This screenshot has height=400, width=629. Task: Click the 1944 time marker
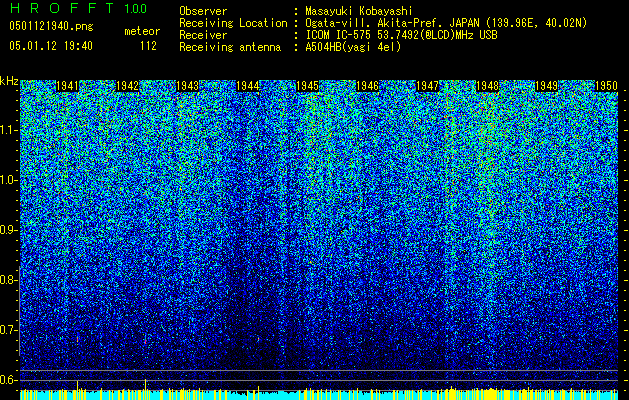(x=248, y=86)
